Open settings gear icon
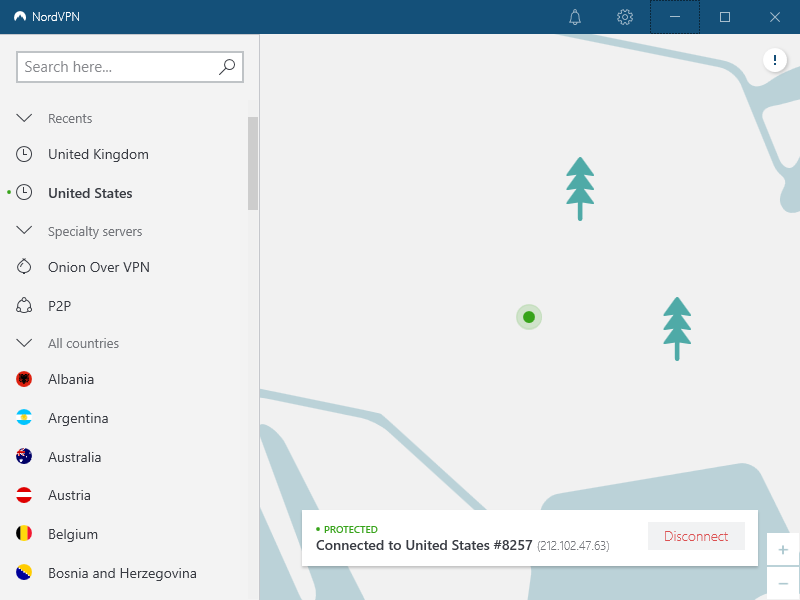The image size is (800, 600). 625,17
